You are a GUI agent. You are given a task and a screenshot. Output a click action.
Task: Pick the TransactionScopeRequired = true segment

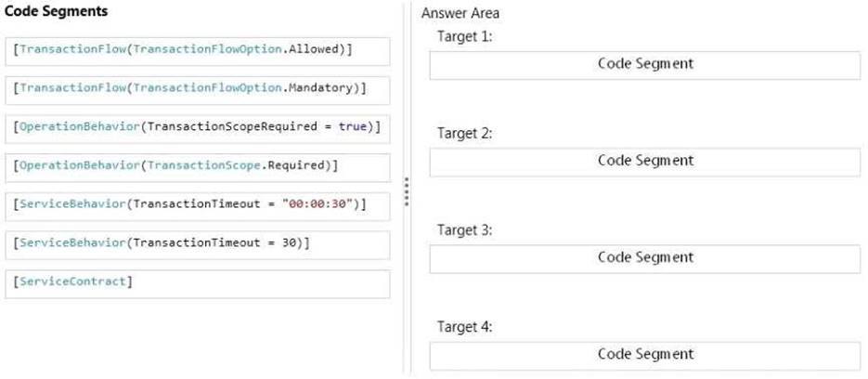[198, 129]
